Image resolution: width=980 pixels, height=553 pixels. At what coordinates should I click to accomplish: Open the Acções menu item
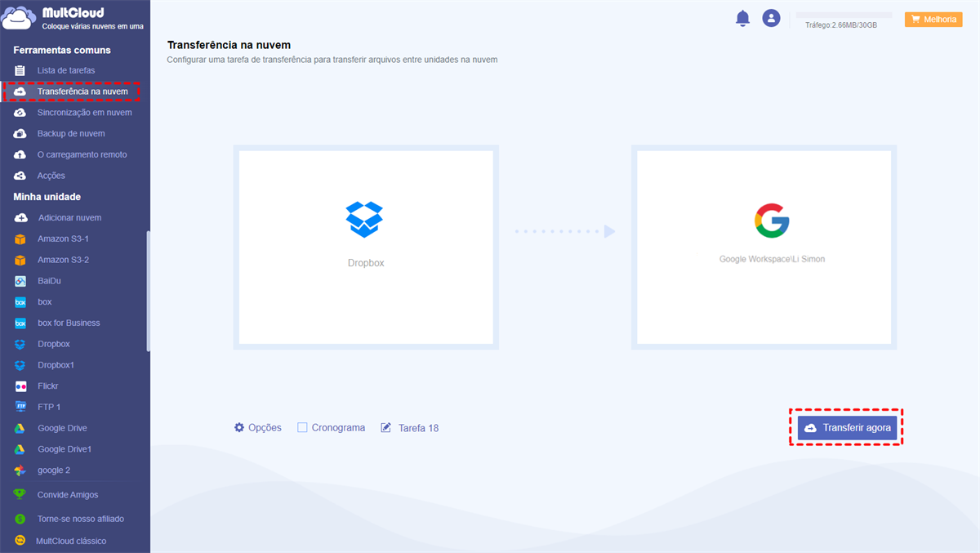(51, 176)
